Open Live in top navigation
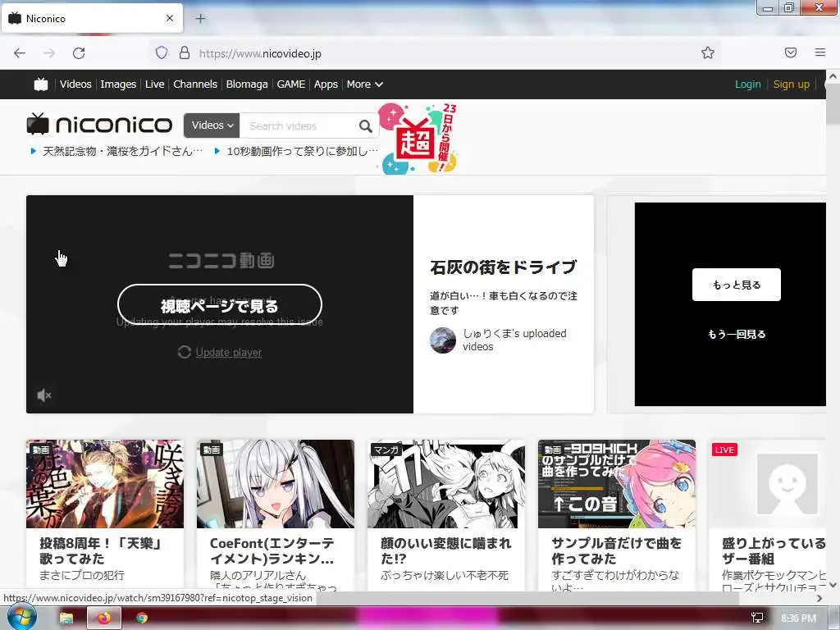This screenshot has height=630, width=840. tap(154, 84)
